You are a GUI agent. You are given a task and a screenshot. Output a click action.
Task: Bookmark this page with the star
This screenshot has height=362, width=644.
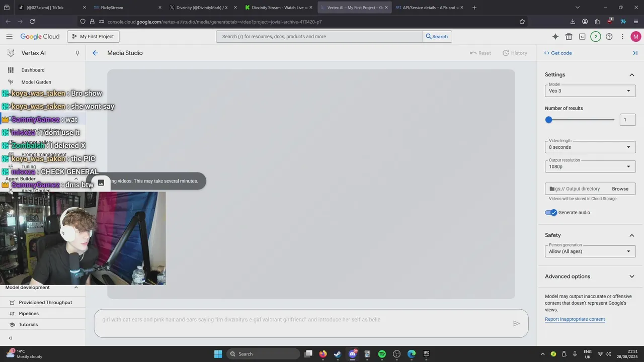pos(522,22)
